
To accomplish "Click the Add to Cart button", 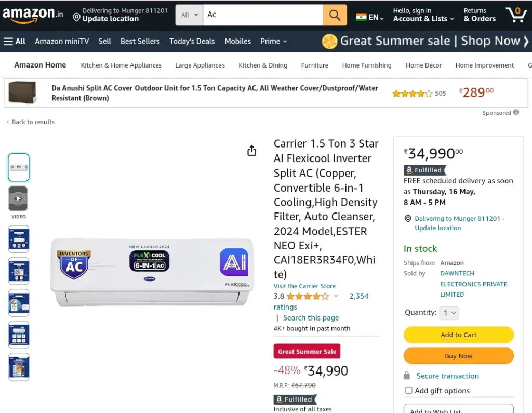I will pyautogui.click(x=458, y=335).
